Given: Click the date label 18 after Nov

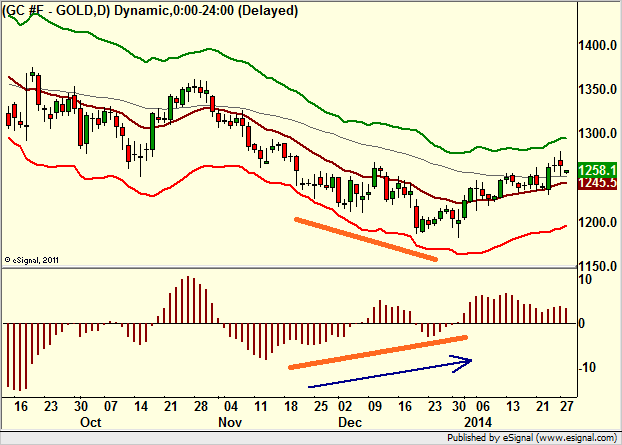Looking at the screenshot, I should click(291, 406).
